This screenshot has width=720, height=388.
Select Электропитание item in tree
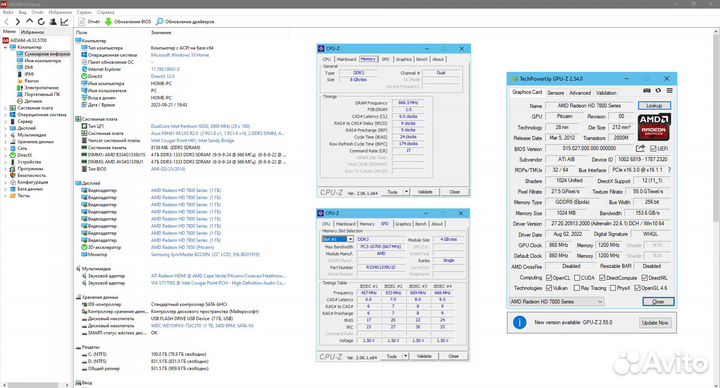pyautogui.click(x=38, y=87)
